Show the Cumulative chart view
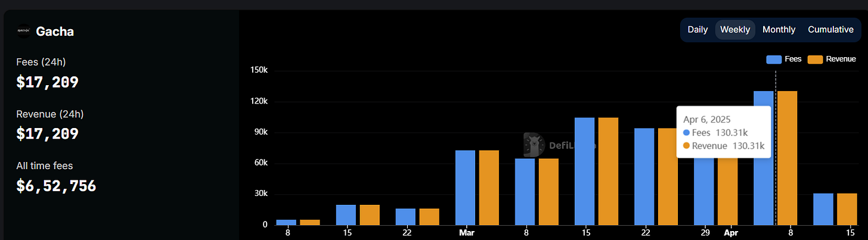Image resolution: width=868 pixels, height=240 pixels. coord(830,30)
